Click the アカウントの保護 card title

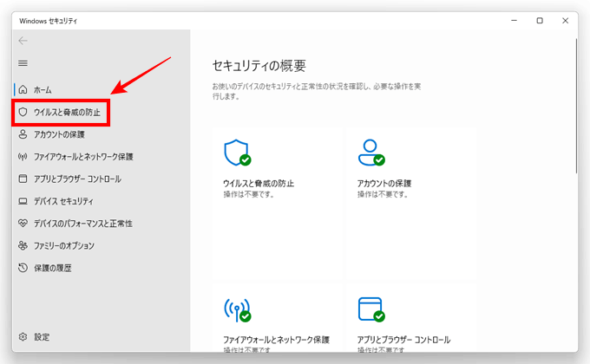tap(384, 184)
